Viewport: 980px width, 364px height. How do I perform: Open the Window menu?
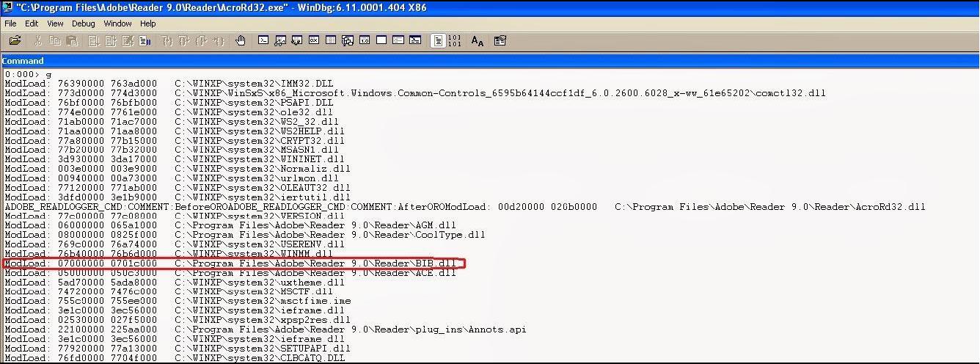click(x=117, y=23)
